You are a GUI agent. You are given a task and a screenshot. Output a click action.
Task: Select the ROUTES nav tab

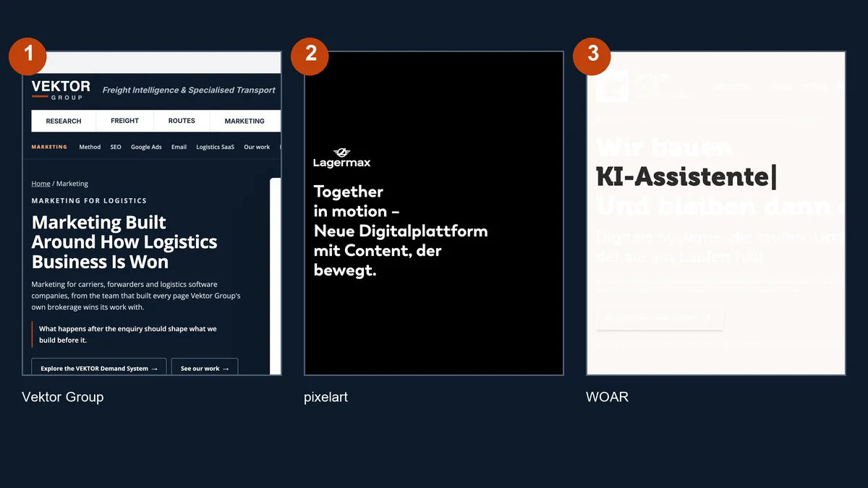tap(182, 121)
